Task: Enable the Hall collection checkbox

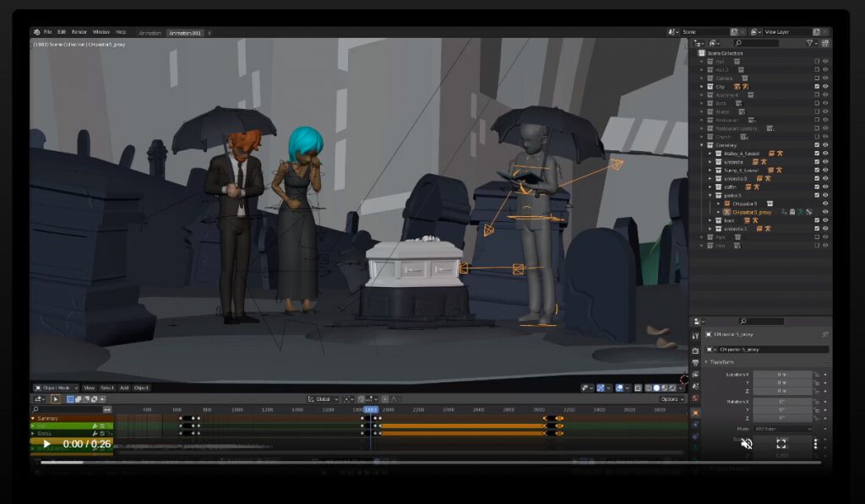Action: click(816, 62)
